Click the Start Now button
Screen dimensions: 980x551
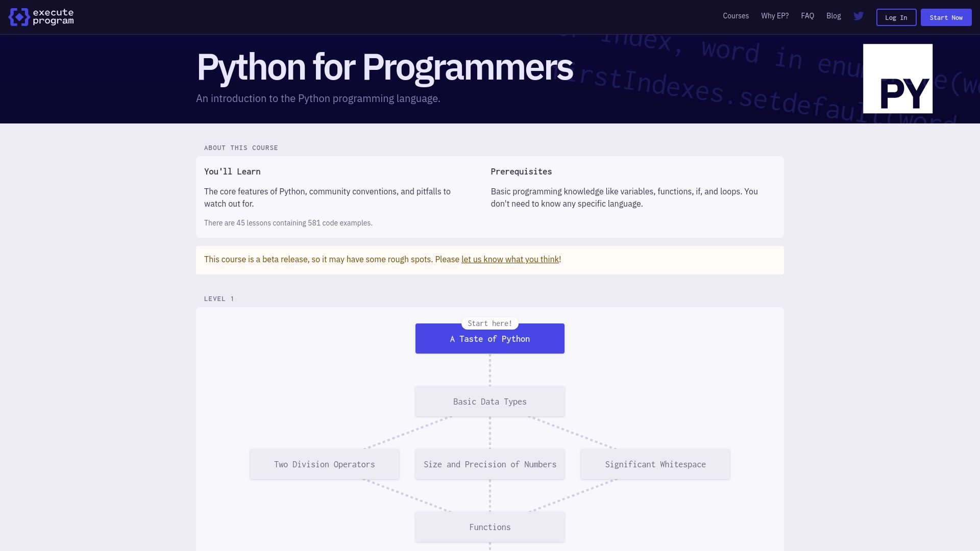pyautogui.click(x=946, y=17)
